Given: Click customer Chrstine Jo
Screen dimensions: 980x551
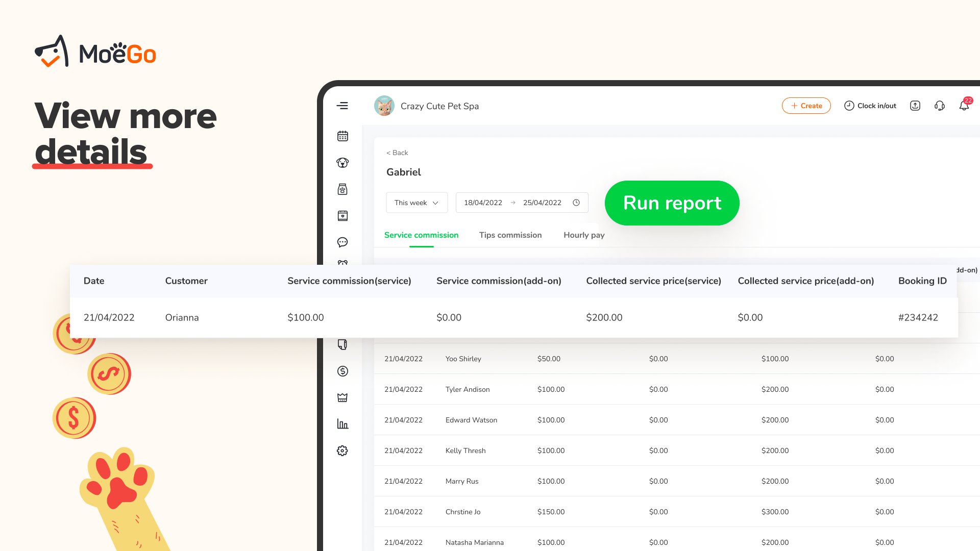Looking at the screenshot, I should [x=463, y=512].
